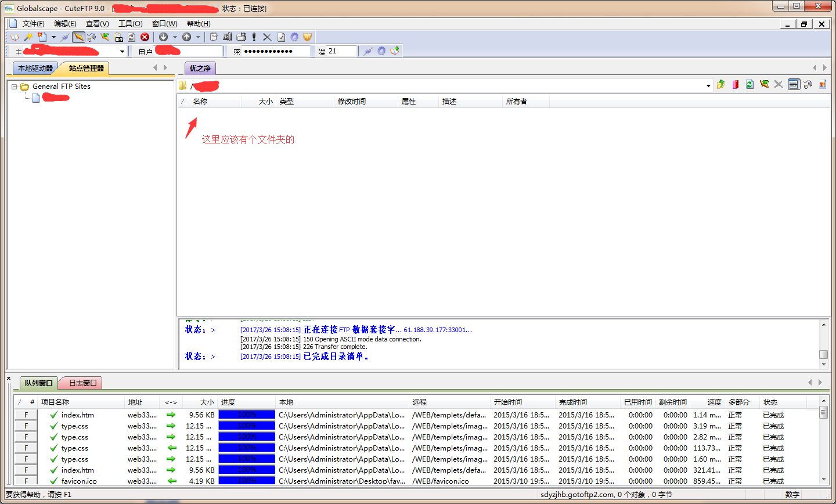Click the 用户 username input field
Image resolution: width=836 pixels, height=504 pixels.
tap(188, 51)
